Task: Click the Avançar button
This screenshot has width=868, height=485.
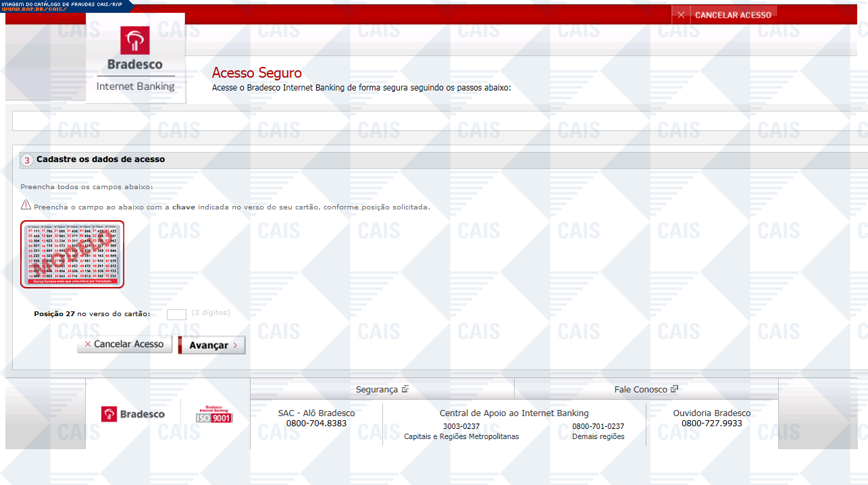Action: point(212,345)
